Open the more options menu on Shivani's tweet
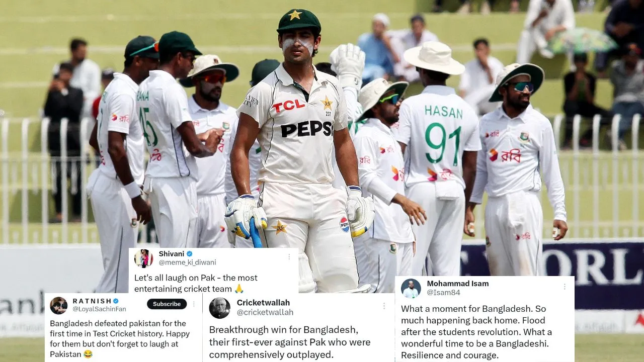 pyautogui.click(x=289, y=256)
